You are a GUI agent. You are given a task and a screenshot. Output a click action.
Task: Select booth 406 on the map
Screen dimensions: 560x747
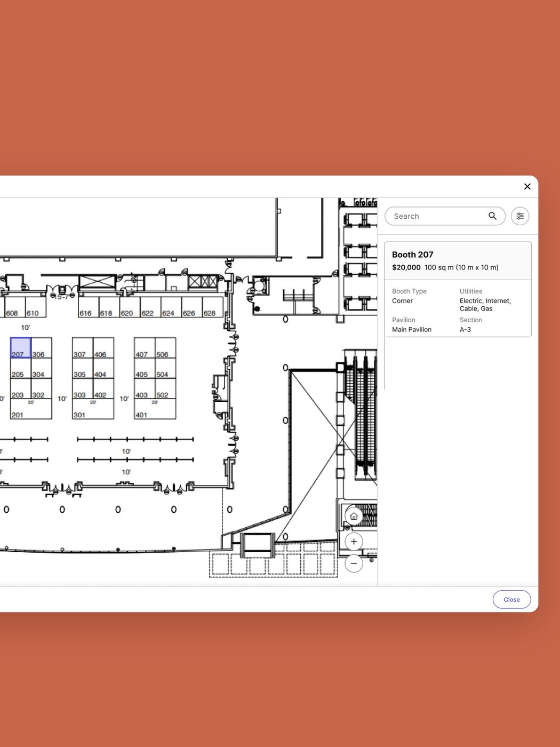point(103,348)
